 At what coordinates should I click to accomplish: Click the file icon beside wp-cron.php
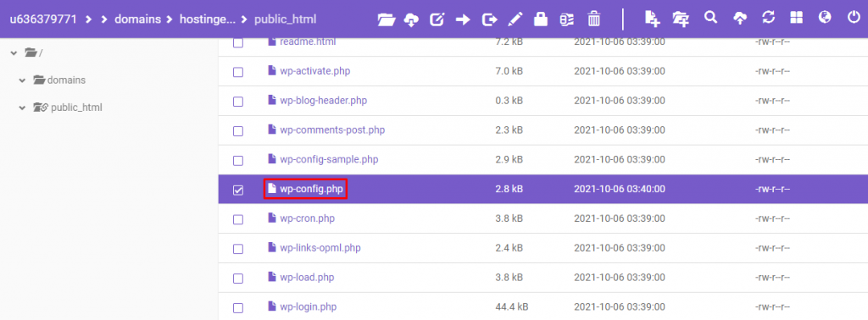271,218
